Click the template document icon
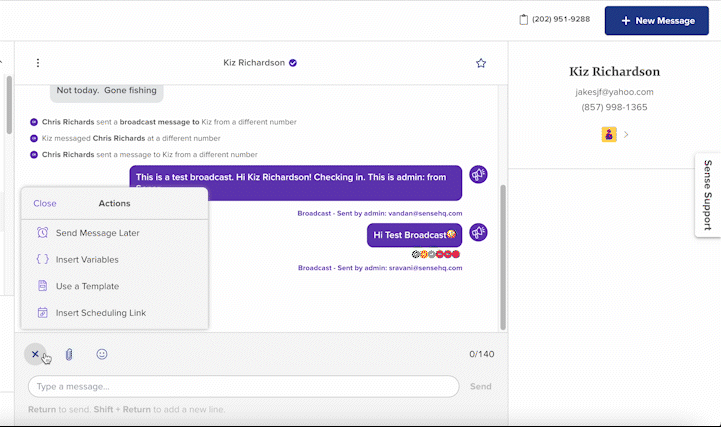Screen dimensions: 721x427 coord(42,286)
